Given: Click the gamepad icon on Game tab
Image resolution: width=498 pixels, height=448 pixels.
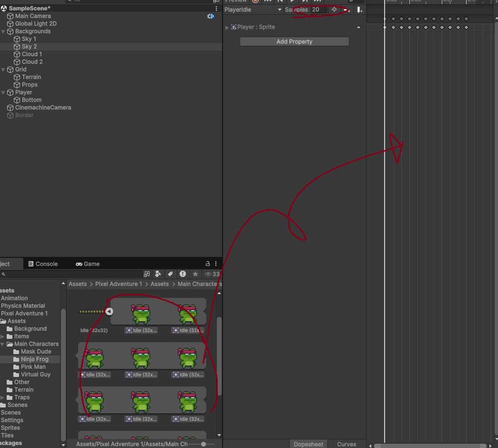Looking at the screenshot, I should [79, 264].
